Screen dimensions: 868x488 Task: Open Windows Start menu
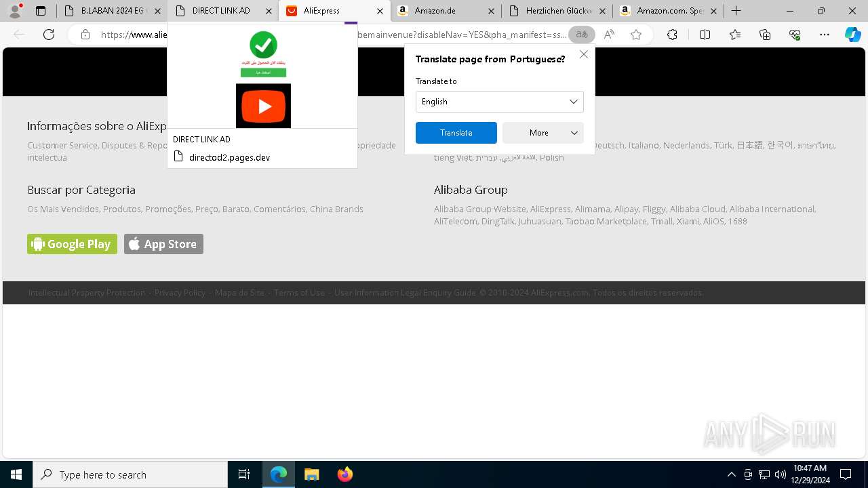pos(16,474)
